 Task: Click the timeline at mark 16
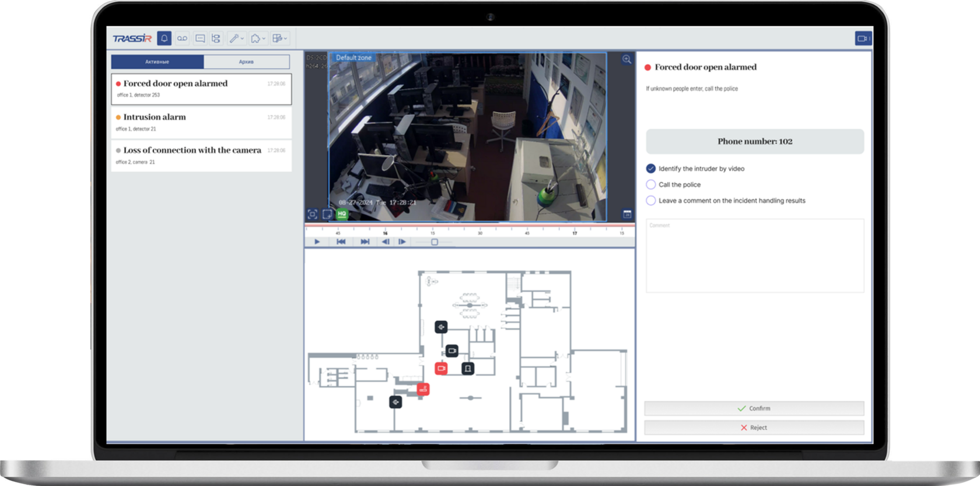pos(385,232)
